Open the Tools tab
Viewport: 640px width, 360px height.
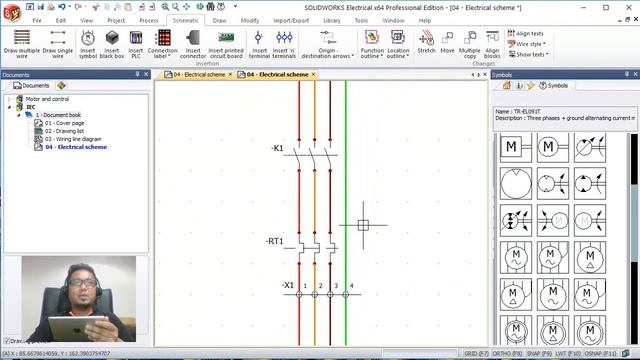click(361, 20)
